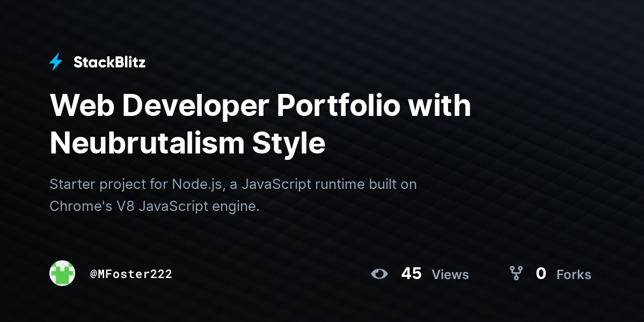Open the @MFoster222 username link
Viewport: 644px width, 322px height.
pos(131,274)
